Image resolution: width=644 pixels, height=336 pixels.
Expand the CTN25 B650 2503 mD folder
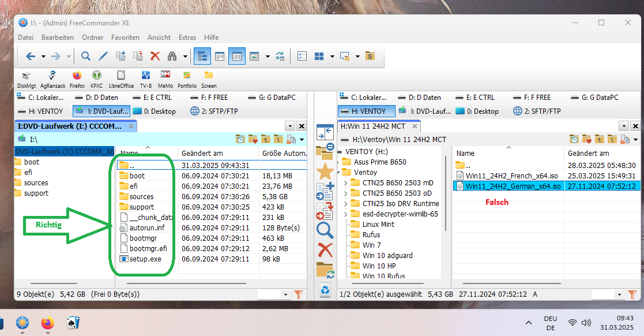pos(345,182)
